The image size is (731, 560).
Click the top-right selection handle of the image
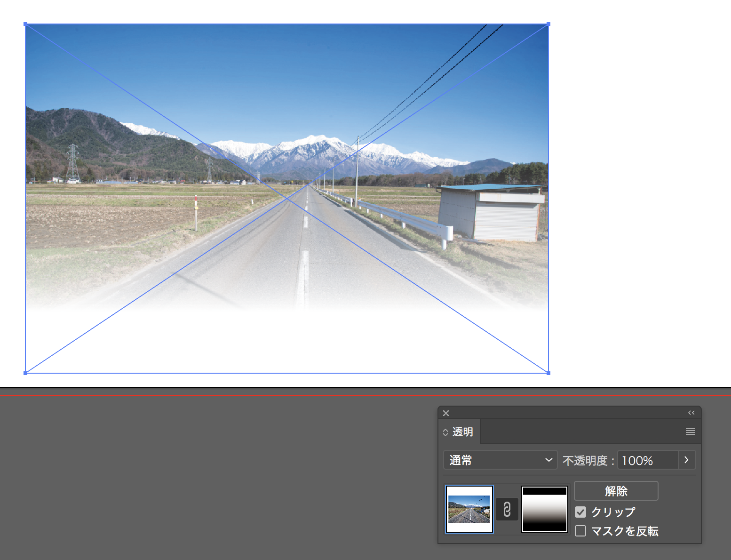pyautogui.click(x=548, y=24)
